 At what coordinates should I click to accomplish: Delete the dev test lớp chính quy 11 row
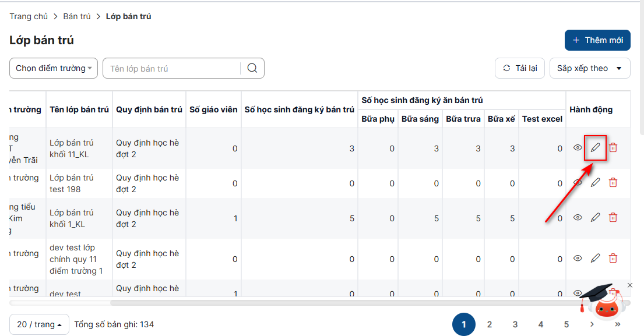tap(613, 258)
